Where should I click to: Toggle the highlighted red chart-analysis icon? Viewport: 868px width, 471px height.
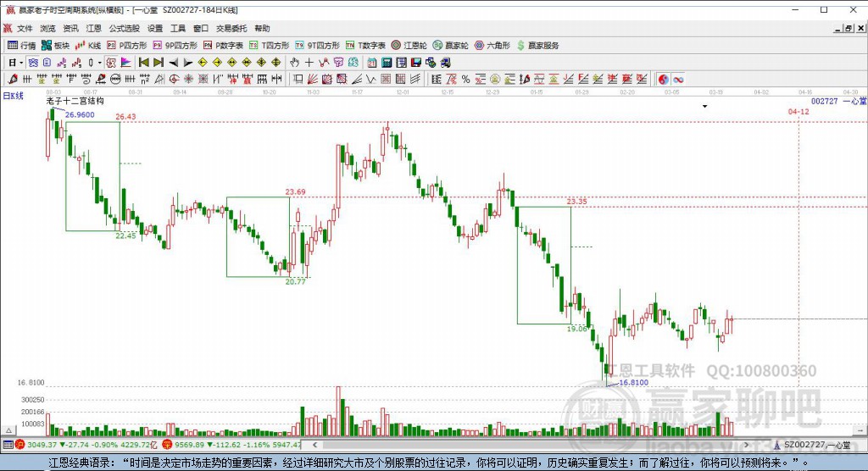pos(111,63)
